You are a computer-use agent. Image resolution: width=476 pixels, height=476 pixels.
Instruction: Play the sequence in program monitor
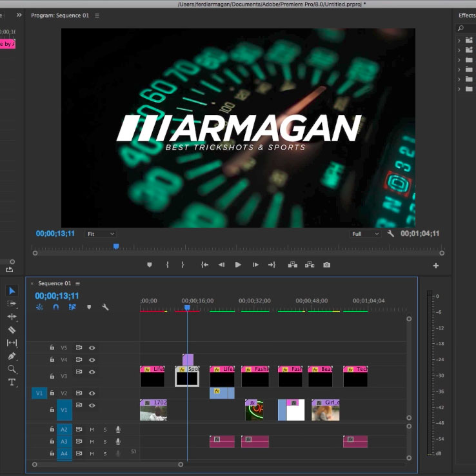[238, 264]
